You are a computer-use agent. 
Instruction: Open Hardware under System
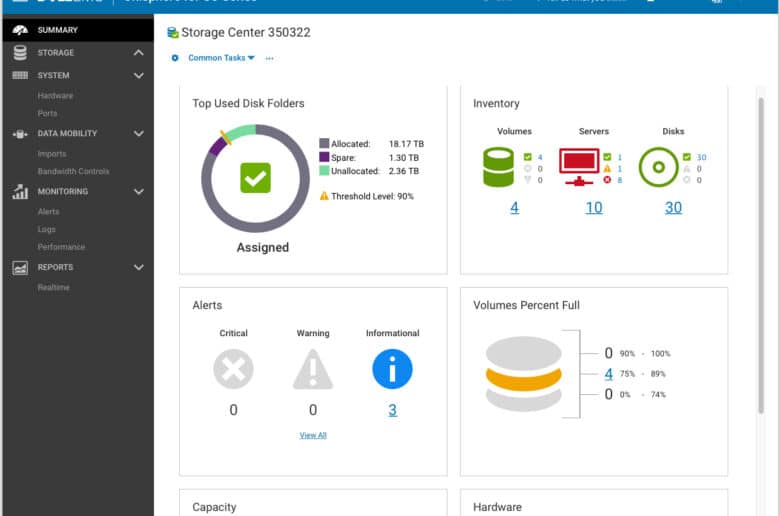point(55,96)
